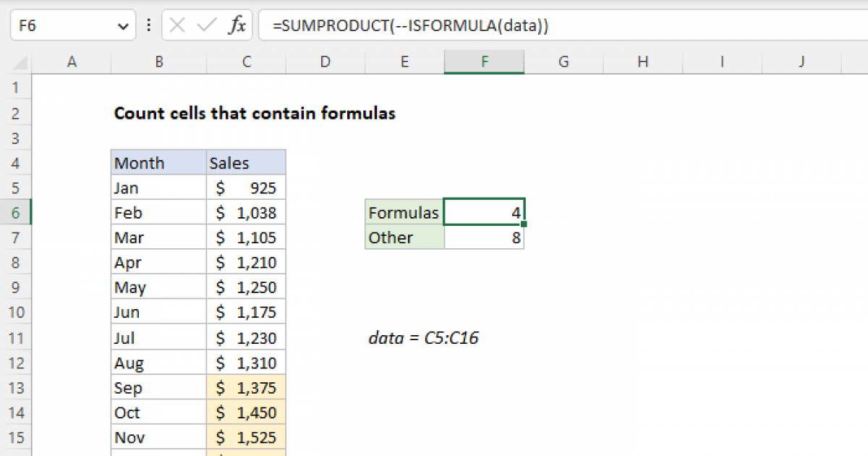Select row 2 header
The width and height of the screenshot is (868, 456).
[x=16, y=114]
